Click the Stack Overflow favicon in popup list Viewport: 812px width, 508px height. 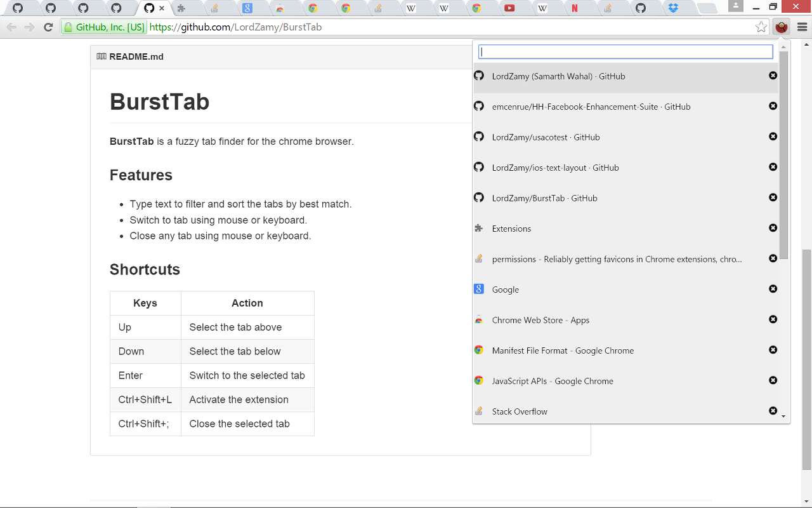pos(479,411)
